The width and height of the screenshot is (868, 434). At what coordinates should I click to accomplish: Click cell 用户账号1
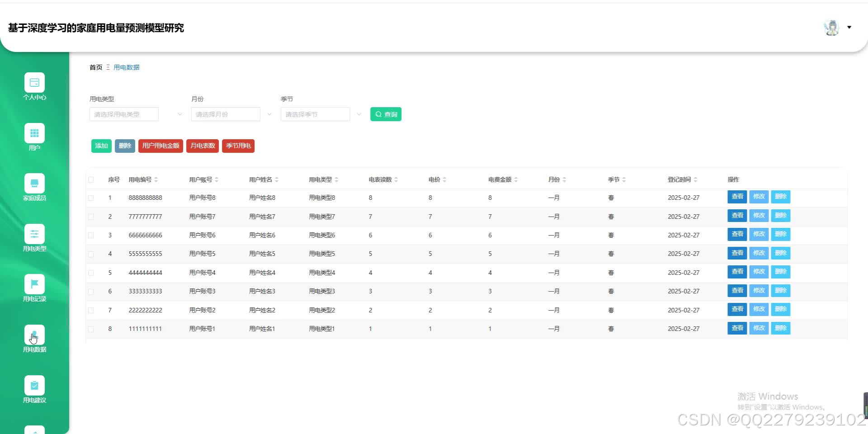click(202, 329)
